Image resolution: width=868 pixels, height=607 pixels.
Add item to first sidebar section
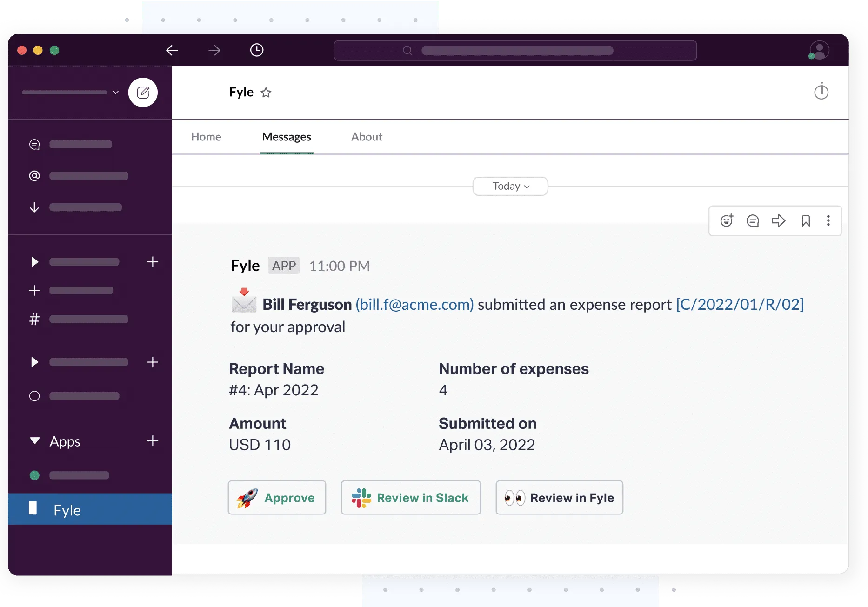pos(153,262)
